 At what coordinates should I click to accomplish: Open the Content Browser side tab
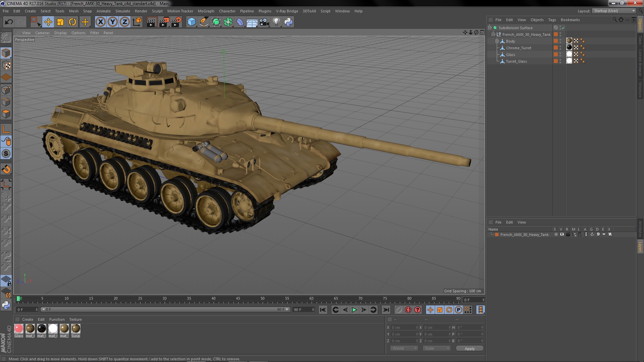pyautogui.click(x=640, y=62)
